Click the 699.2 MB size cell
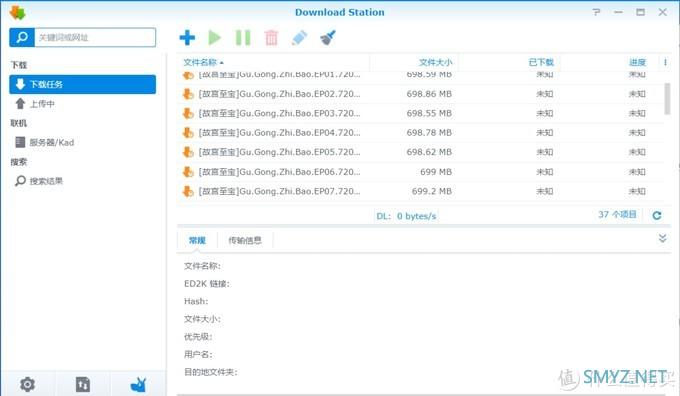The width and height of the screenshot is (680, 396). (432, 191)
